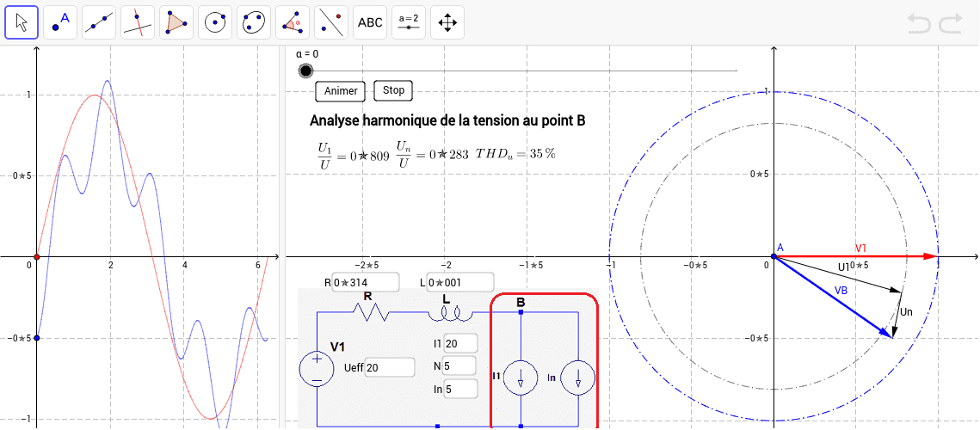Select the Move arrow tool
980x430 pixels.
pyautogui.click(x=22, y=22)
